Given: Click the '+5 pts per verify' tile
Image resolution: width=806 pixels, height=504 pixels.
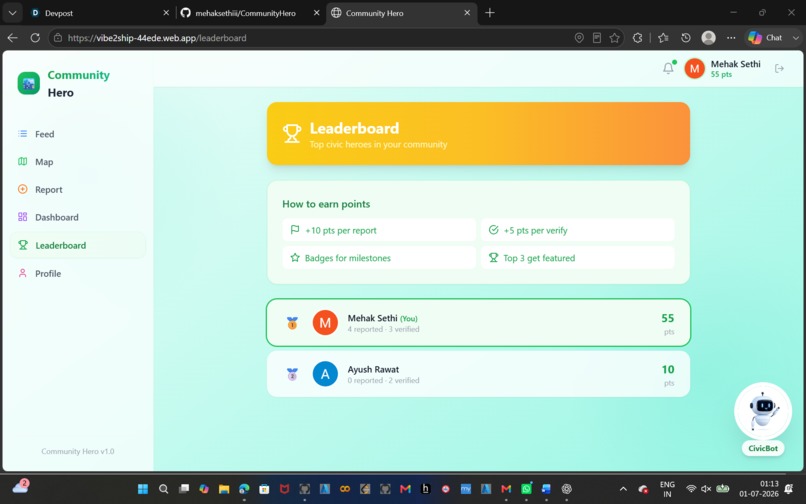Looking at the screenshot, I should click(577, 230).
